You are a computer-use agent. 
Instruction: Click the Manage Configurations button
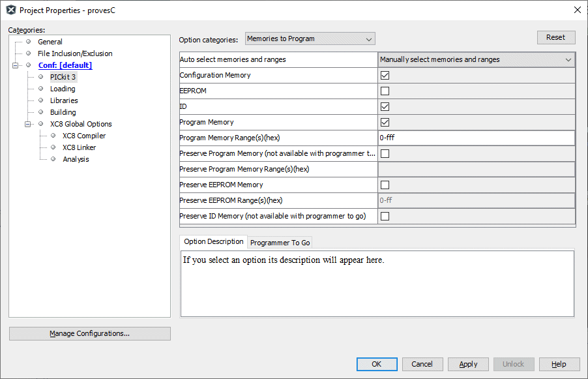(89, 333)
